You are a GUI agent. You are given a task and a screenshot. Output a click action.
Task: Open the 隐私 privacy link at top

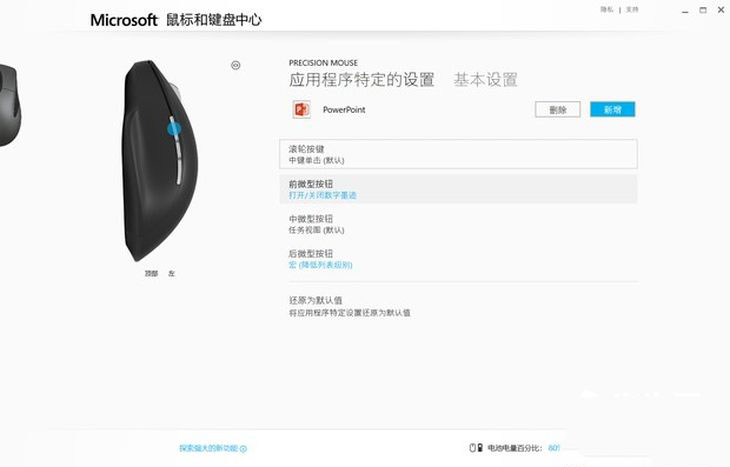tap(606, 9)
